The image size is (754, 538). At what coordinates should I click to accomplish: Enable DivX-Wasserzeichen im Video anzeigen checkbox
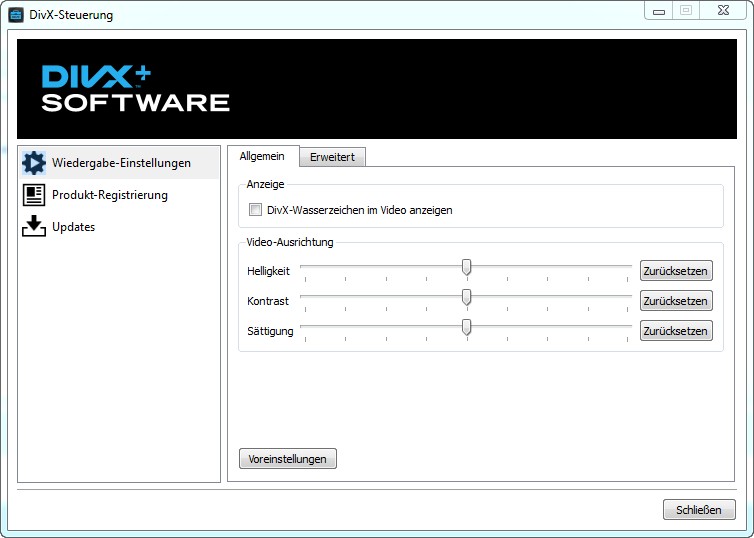tap(255, 210)
